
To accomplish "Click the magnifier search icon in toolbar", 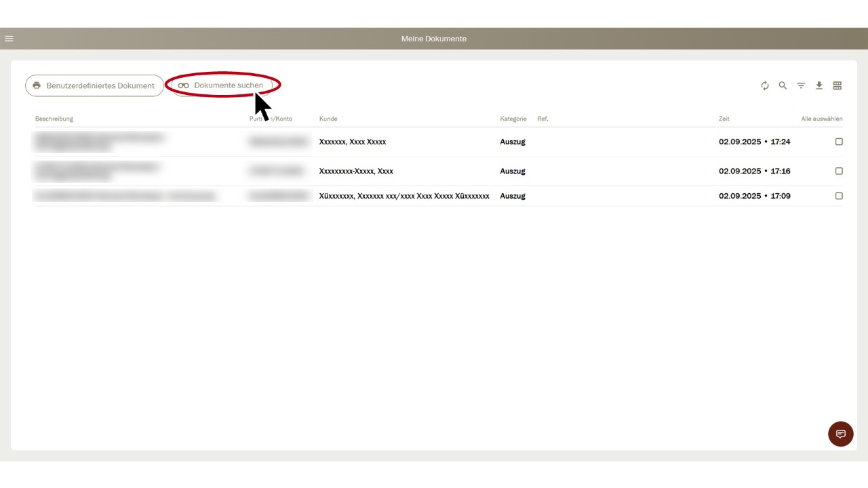I will click(x=783, y=85).
